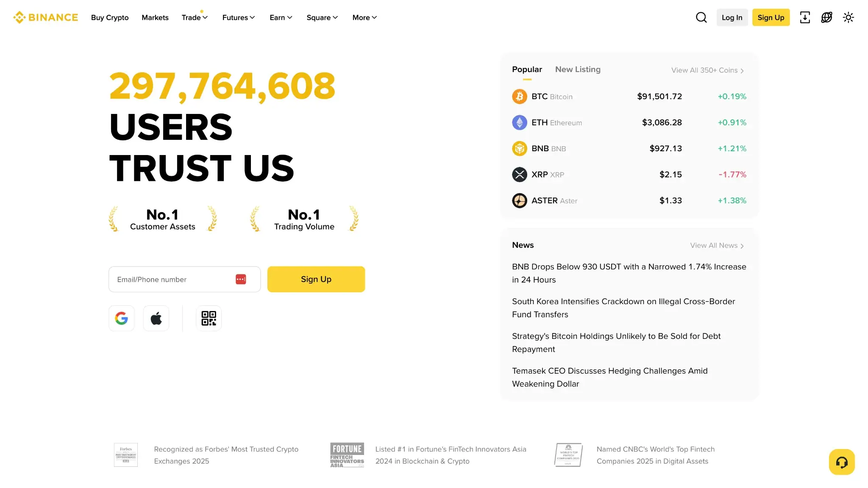The image size is (868, 488).
Task: Click the download desktop app icon
Action: [805, 17]
